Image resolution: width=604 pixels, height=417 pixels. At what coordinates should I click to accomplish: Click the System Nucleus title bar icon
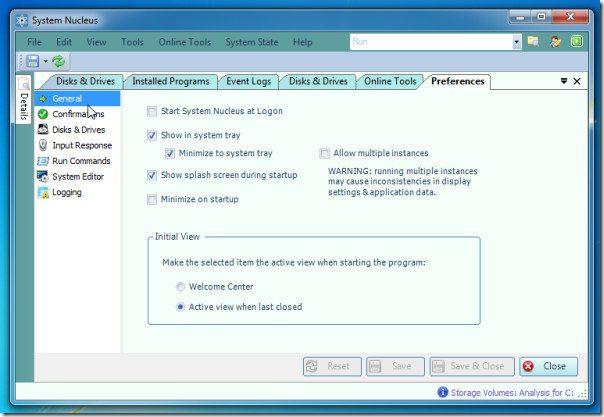click(x=22, y=20)
